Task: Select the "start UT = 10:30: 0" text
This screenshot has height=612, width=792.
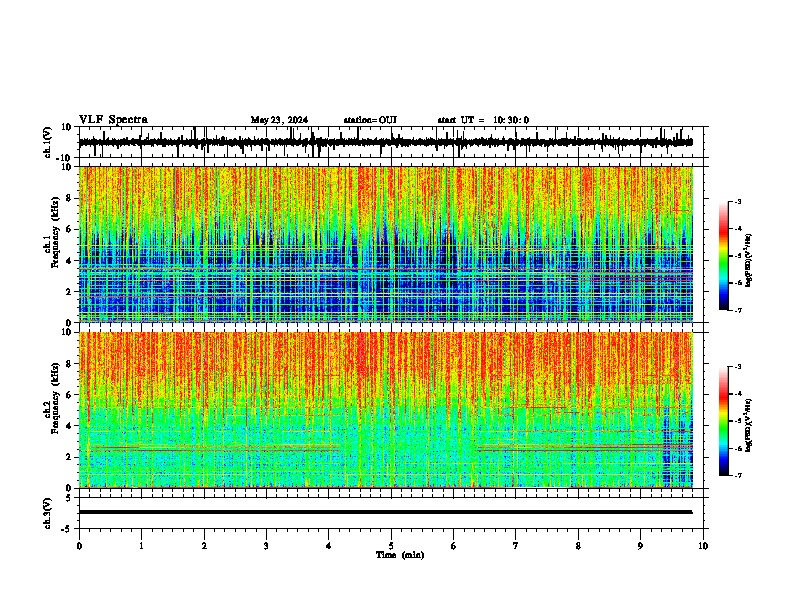Action: pyautogui.click(x=483, y=120)
